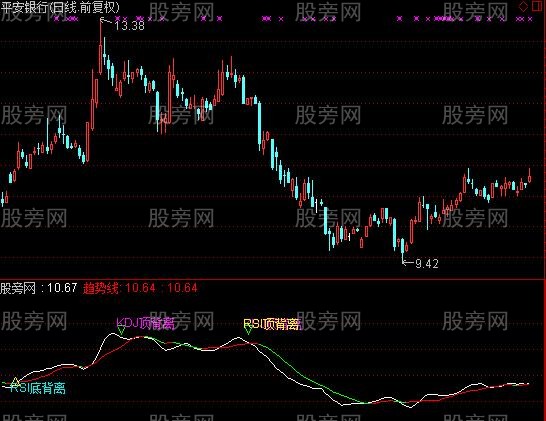Click the 股旁网 :10.67 indicator value
The width and height of the screenshot is (546, 421).
coord(39,288)
